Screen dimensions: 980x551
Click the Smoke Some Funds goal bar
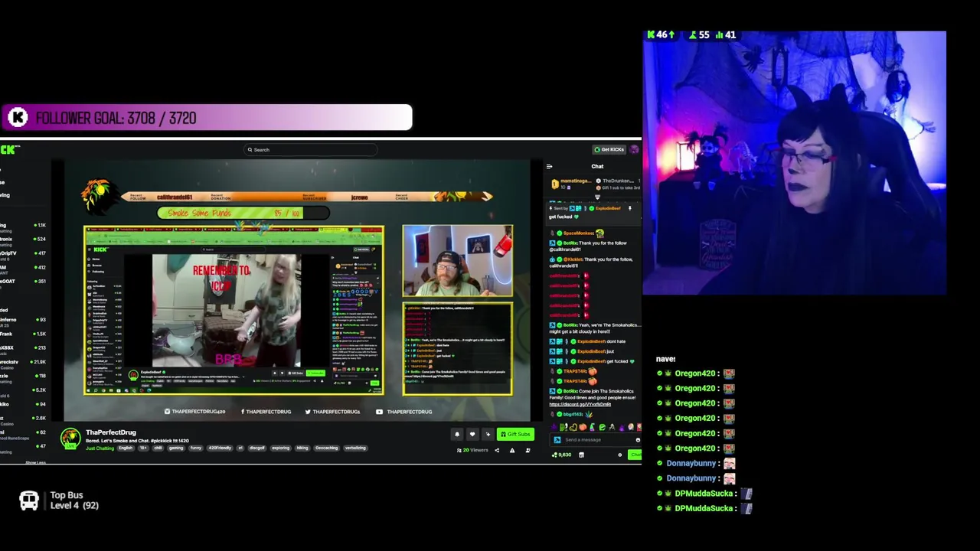[x=243, y=213]
